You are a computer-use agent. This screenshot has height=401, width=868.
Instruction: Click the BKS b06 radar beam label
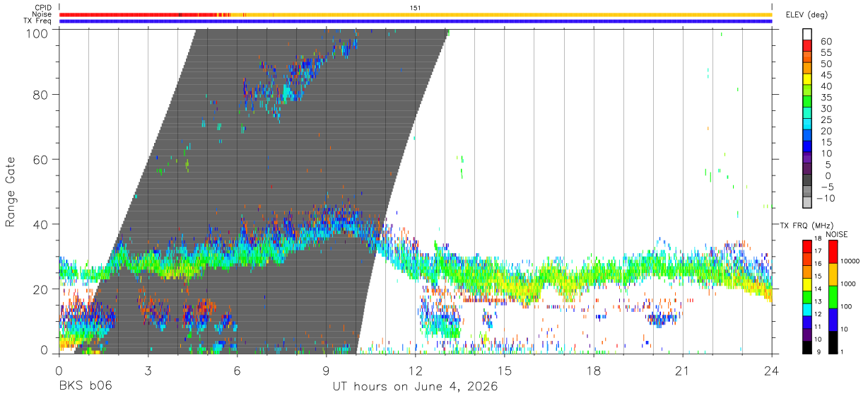point(85,386)
